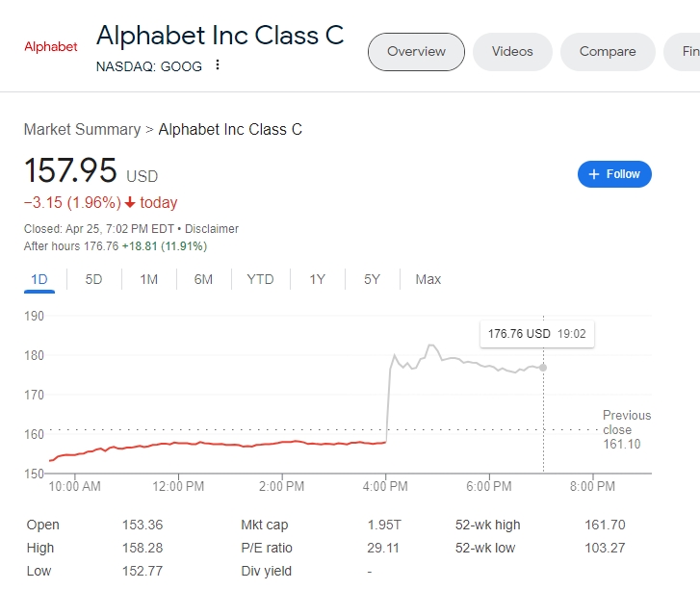Screen dimensions: 700x590
Task: Select the 1D chart range
Action: (39, 279)
